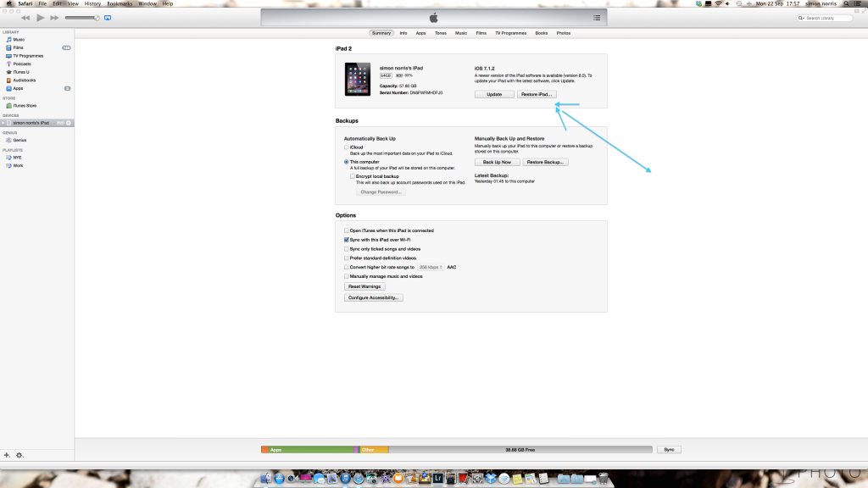Viewport: 868px width, 488px height.
Task: Open the AirPlay output icon
Action: coord(108,18)
